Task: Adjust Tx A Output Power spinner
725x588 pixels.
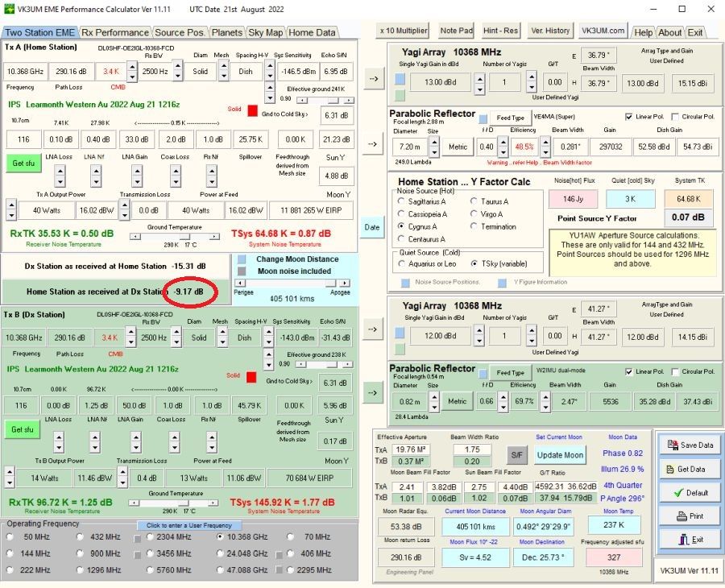Action: pyautogui.click(x=11, y=210)
